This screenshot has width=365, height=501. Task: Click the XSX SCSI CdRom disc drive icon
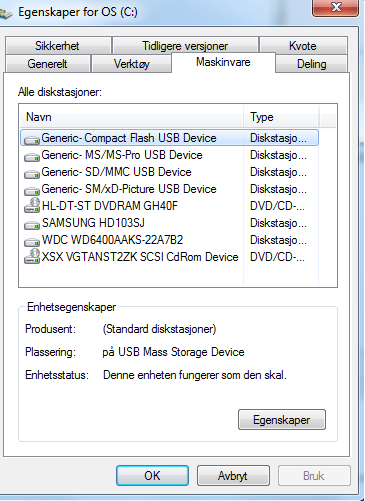(x=32, y=256)
